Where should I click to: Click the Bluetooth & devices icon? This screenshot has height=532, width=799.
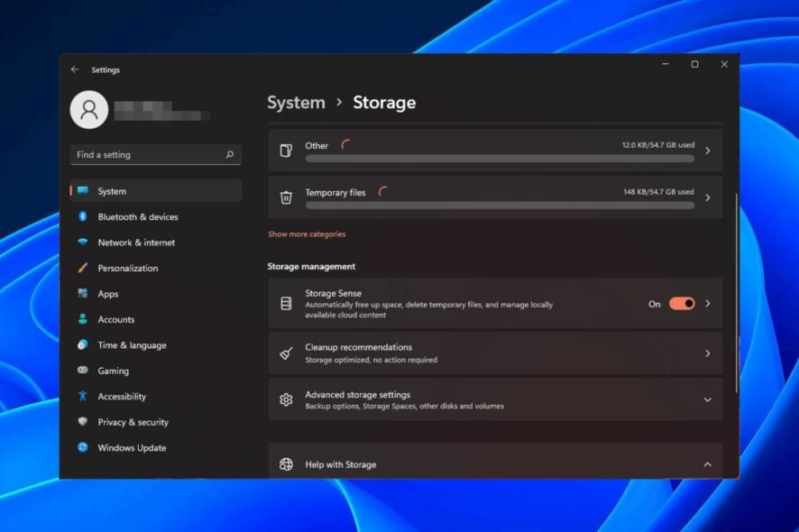[82, 216]
